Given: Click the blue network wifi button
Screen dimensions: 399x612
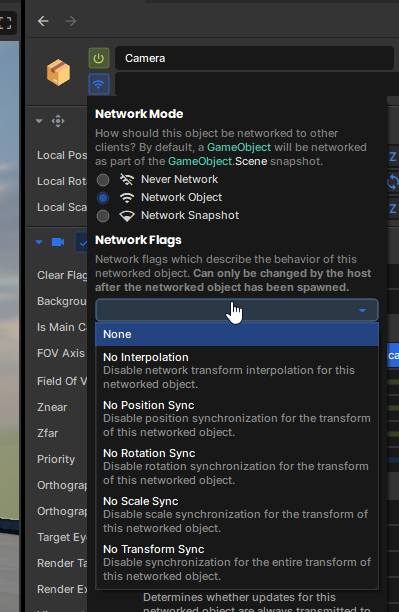Looking at the screenshot, I should pyautogui.click(x=99, y=84).
